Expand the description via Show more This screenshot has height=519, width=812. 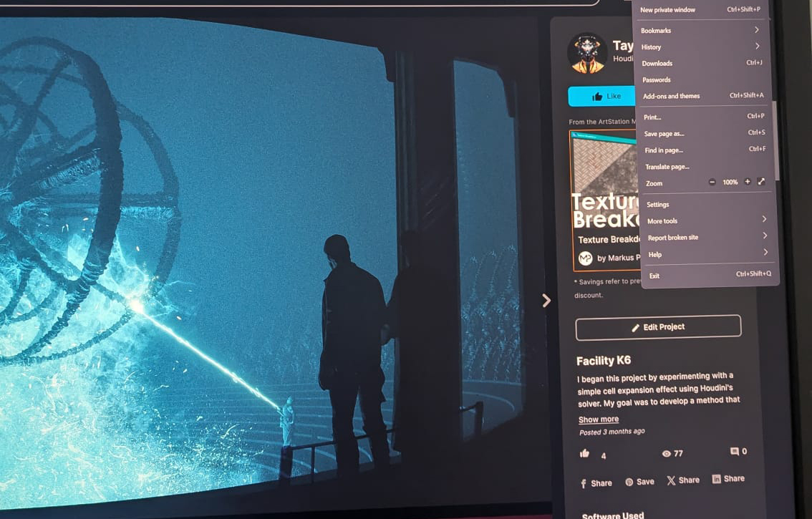coord(598,419)
